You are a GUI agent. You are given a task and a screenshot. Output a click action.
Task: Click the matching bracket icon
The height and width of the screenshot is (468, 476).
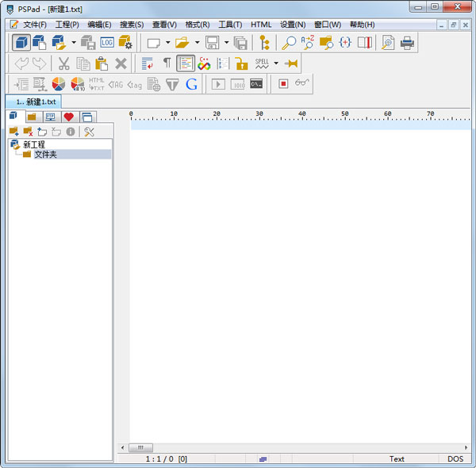(x=345, y=42)
